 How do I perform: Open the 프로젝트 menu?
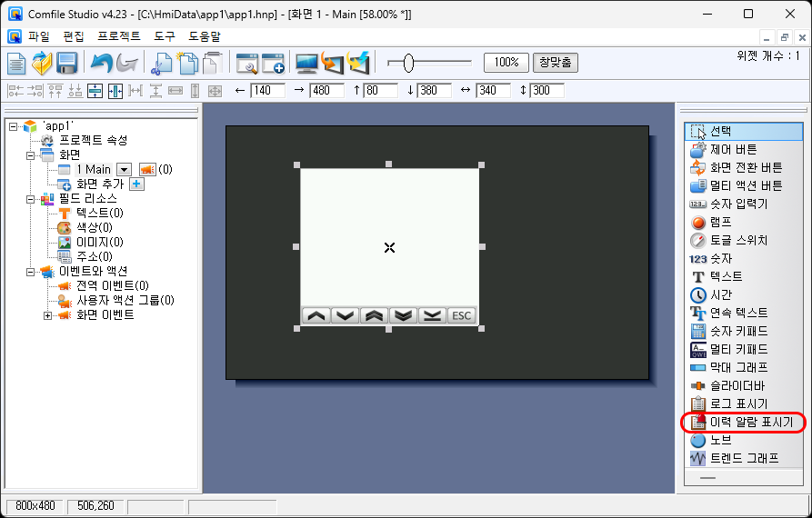[x=118, y=36]
